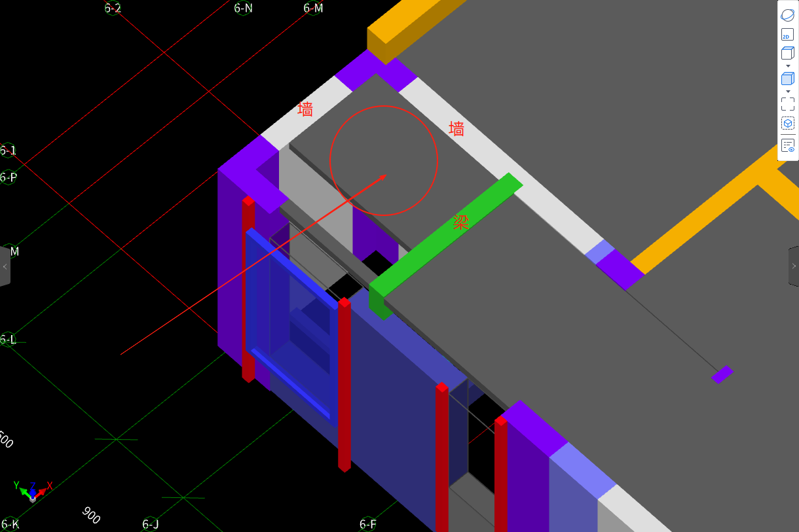Open dropdown under wireframe cube icon
Image resolution: width=799 pixels, height=532 pixels.
[788, 66]
